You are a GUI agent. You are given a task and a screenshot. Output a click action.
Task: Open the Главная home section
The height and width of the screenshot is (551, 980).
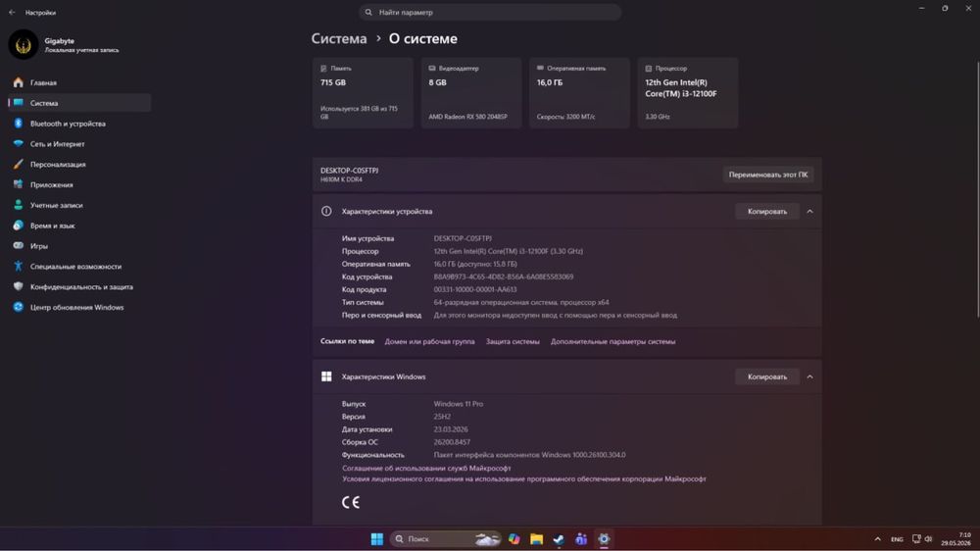79,82
